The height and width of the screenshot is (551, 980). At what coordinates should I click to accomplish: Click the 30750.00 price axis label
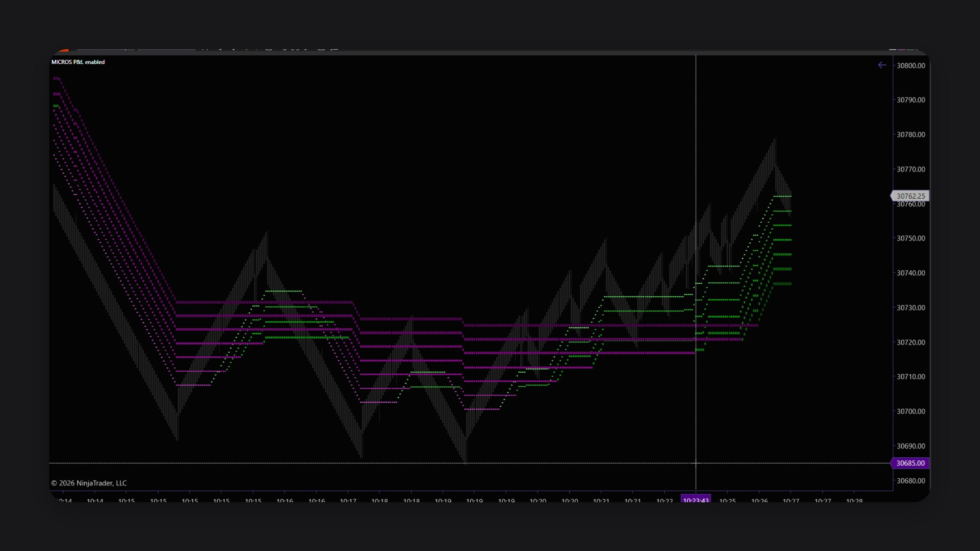911,238
